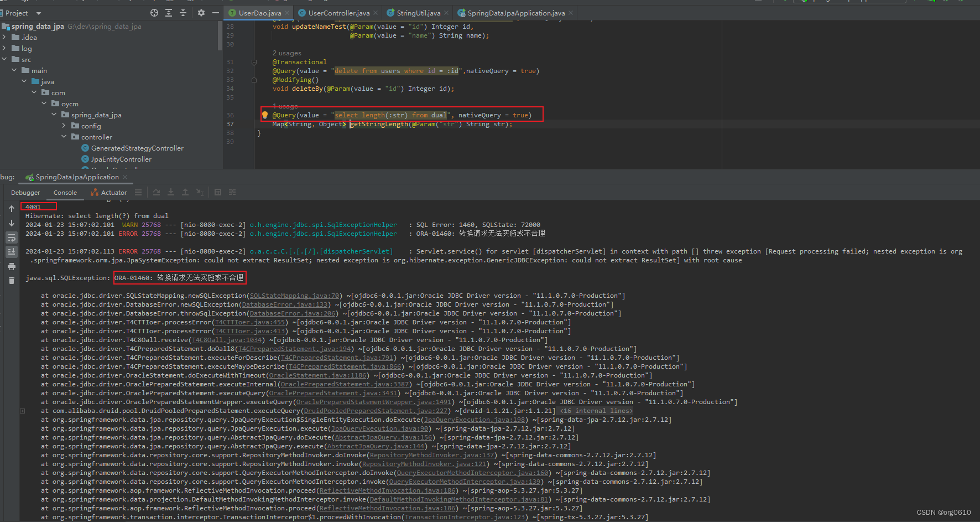Hide the Project tool window
This screenshot has height=522, width=980.
216,13
